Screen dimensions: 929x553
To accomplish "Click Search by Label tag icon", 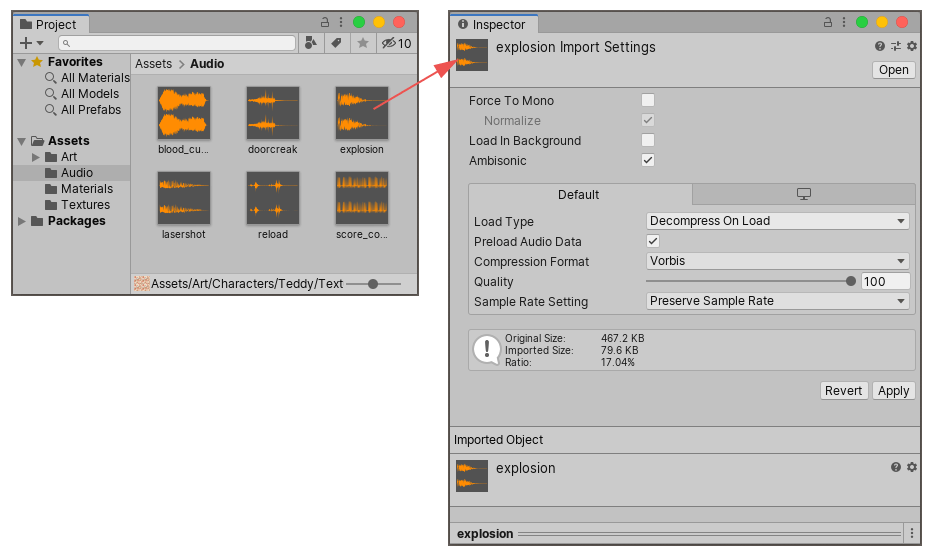I will 337,43.
